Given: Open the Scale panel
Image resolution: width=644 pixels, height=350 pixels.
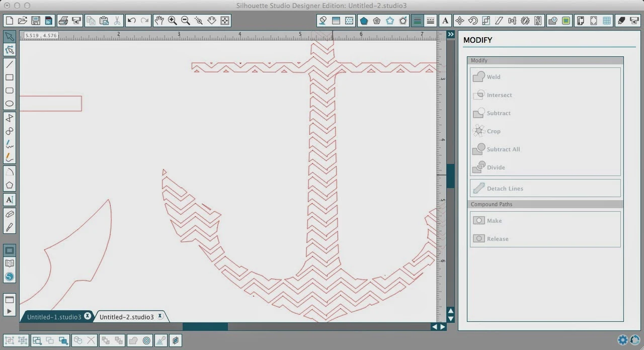Looking at the screenshot, I should coord(487,21).
